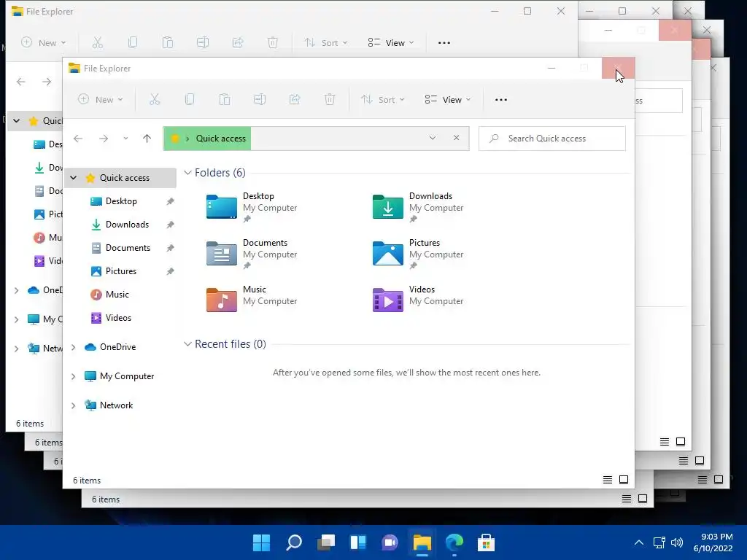Screen dimensions: 747x560
Task: Switch to details view in the front window's status bar
Action: (608, 480)
